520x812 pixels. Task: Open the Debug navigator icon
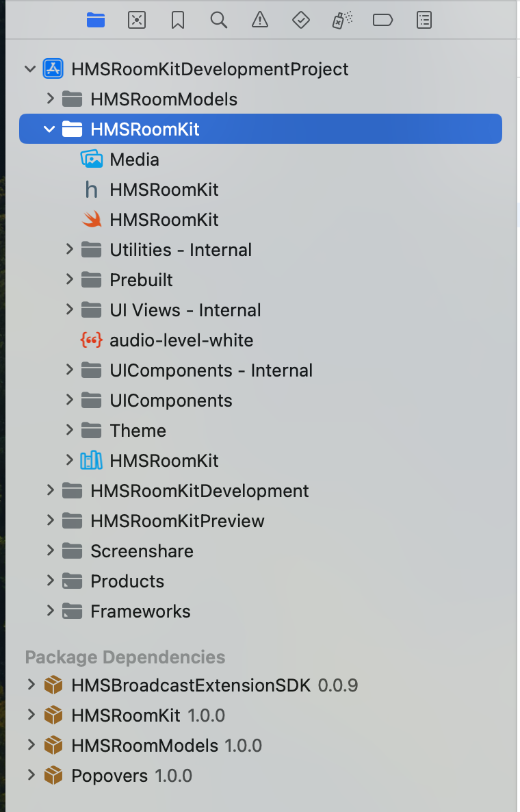(341, 20)
